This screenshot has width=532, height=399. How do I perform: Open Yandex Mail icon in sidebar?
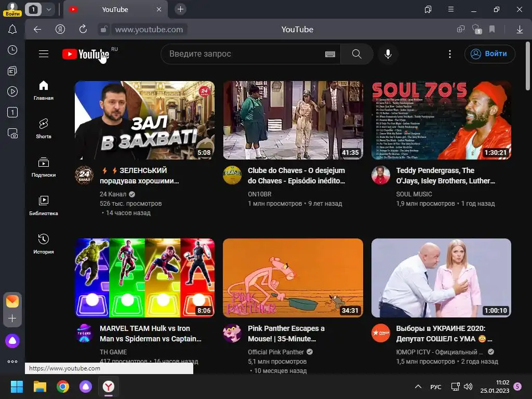(12, 301)
